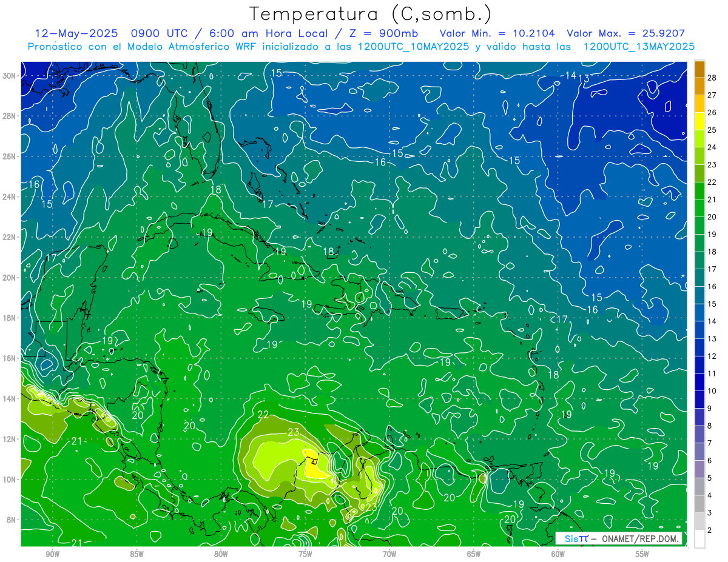Click the "14" contour label near the top right

570,75
